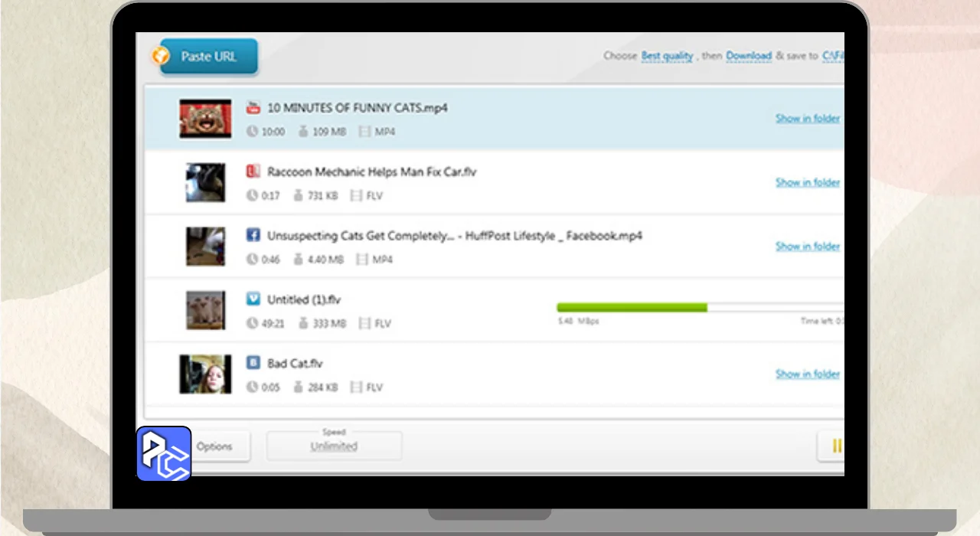
Task: Select the Unsuspecting Cats video thumbnail
Action: coord(205,247)
